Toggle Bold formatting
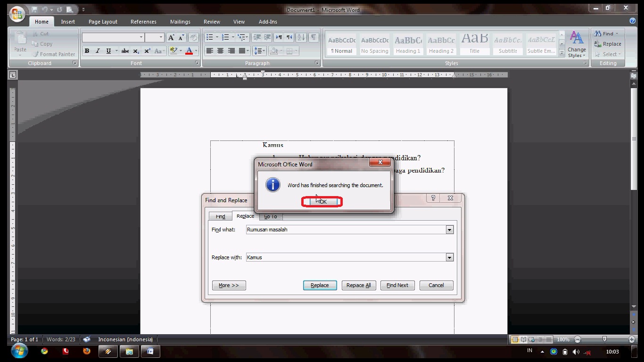 [87, 51]
